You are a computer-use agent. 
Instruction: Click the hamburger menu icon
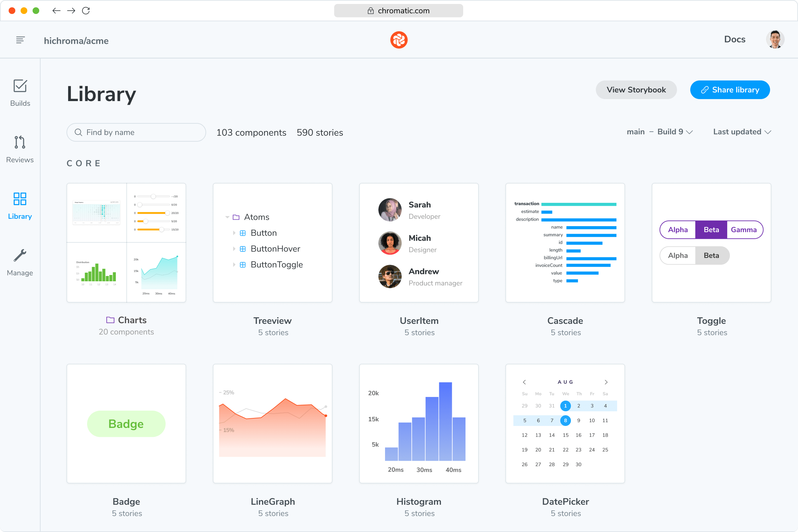(20, 40)
